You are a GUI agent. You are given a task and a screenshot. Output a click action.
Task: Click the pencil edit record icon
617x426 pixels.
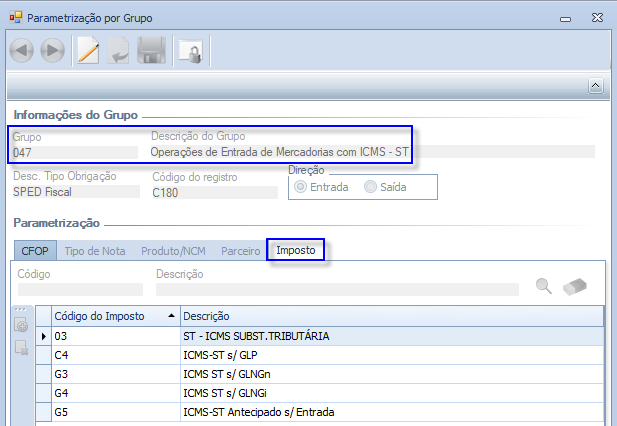pos(88,50)
